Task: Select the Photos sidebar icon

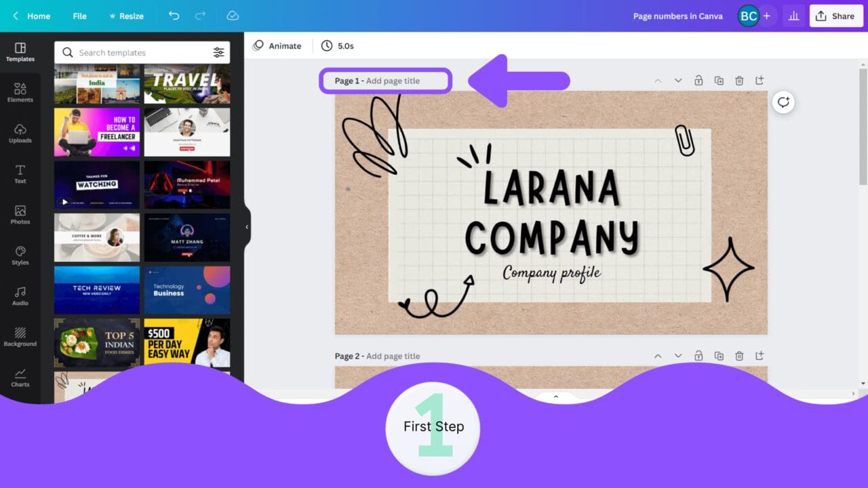Action: coord(20,215)
